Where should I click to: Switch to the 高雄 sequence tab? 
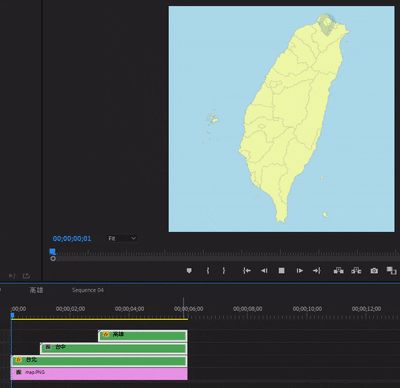[x=36, y=290]
